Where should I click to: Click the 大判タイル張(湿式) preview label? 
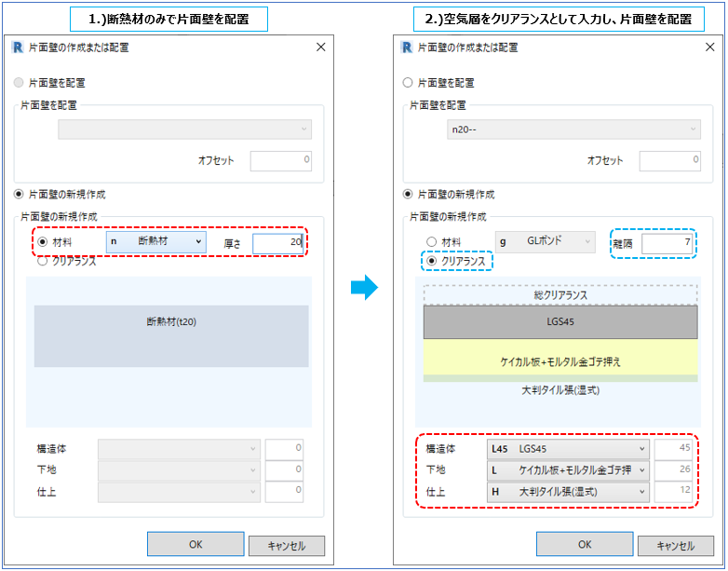(x=560, y=390)
